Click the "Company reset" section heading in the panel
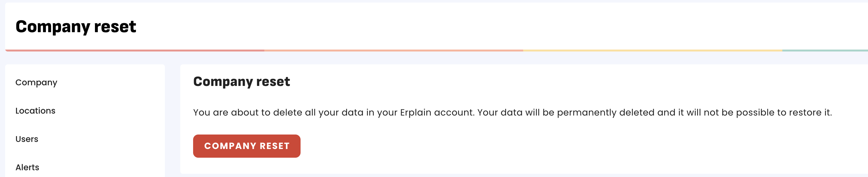This screenshot has height=177, width=868. pos(241,82)
